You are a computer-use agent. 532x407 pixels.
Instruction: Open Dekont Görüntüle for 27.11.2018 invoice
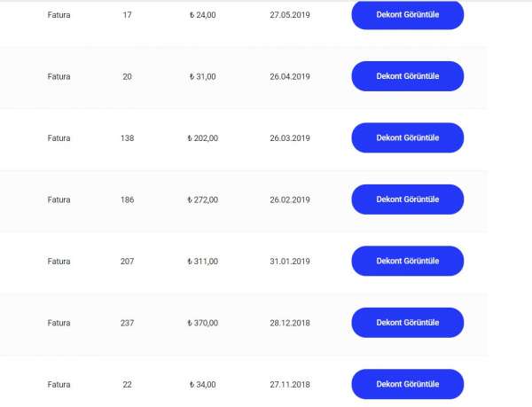[x=408, y=384]
